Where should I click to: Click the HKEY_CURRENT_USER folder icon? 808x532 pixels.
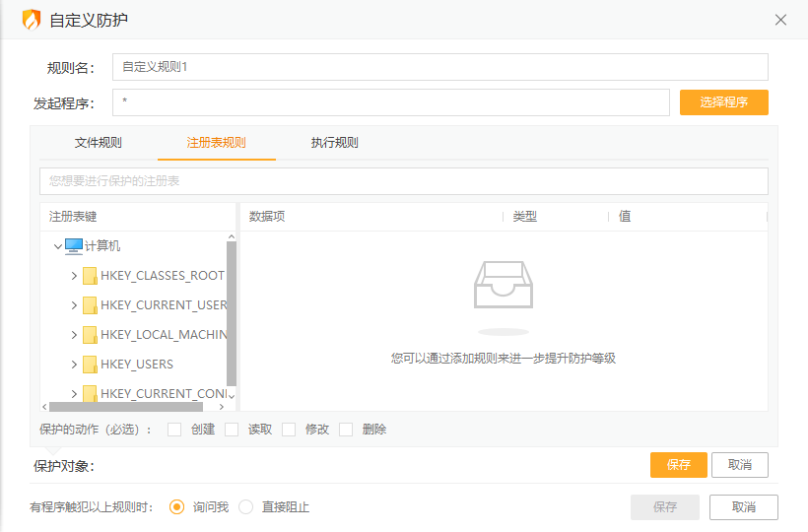coord(90,305)
